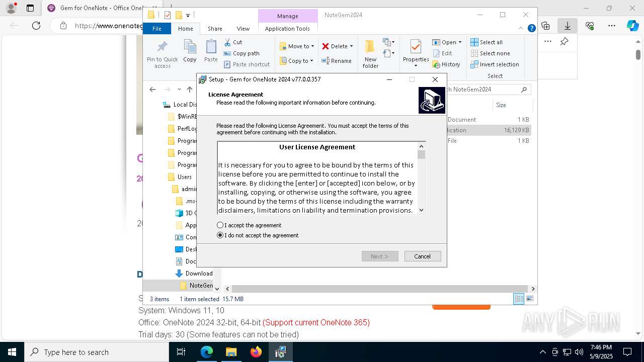Viewport: 644px width, 362px height.
Task: Select 'I accept the agreement' radio button
Action: click(x=220, y=225)
